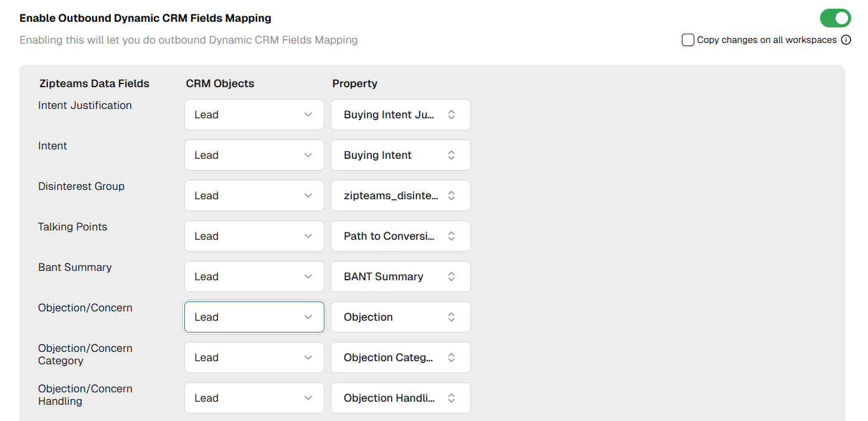The image size is (868, 421).
Task: Open CRM Object dropdown for Objection/Concern Category
Action: tap(254, 357)
